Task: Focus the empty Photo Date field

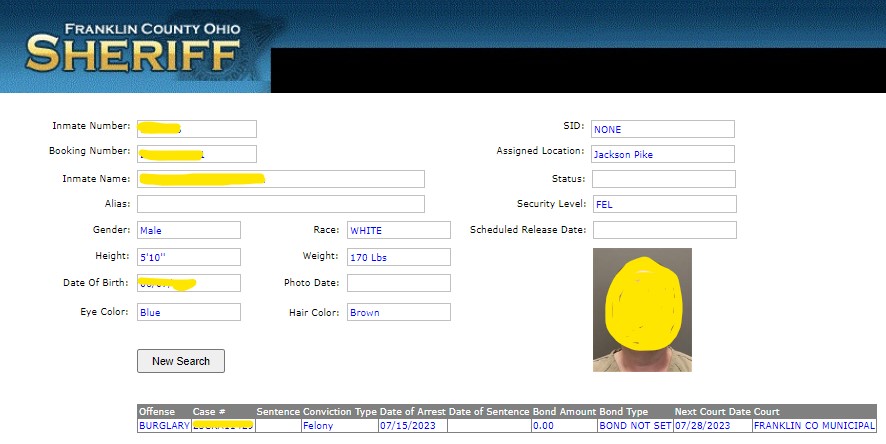Action: (x=399, y=283)
